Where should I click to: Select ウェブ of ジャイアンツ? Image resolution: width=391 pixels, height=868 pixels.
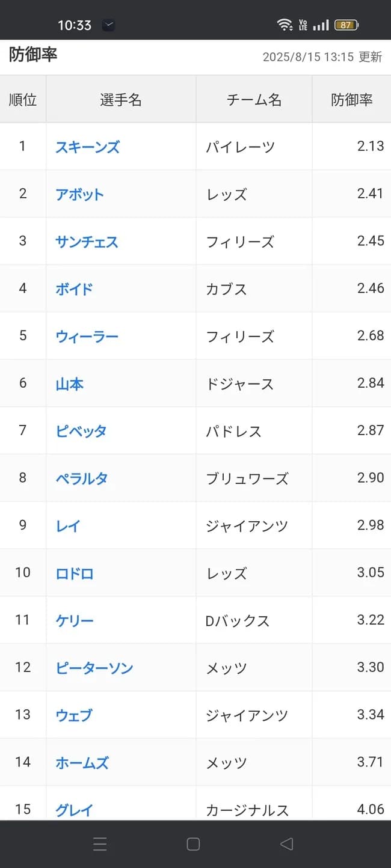coord(73,715)
